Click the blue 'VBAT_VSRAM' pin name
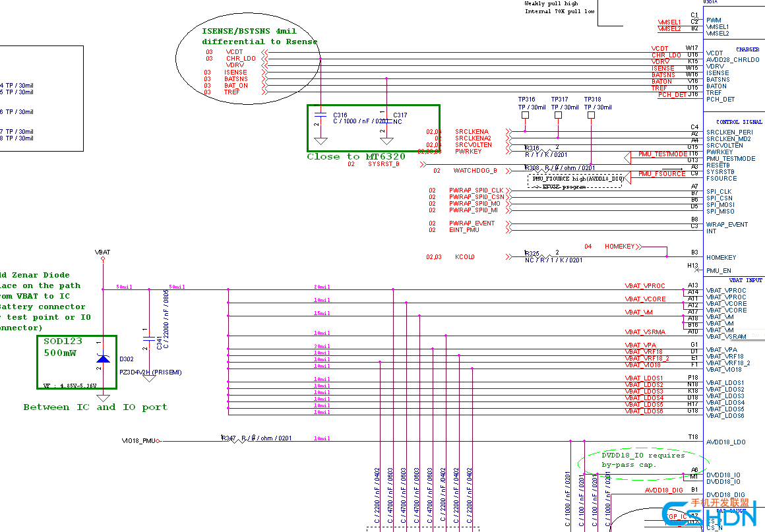This screenshot has height=532, width=765. coord(726,336)
